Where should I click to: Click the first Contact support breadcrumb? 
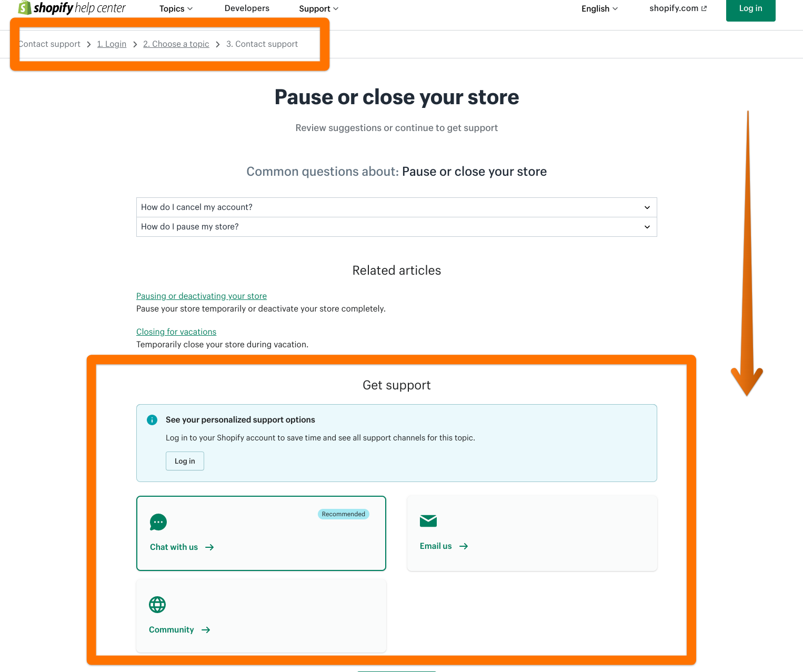(x=49, y=44)
